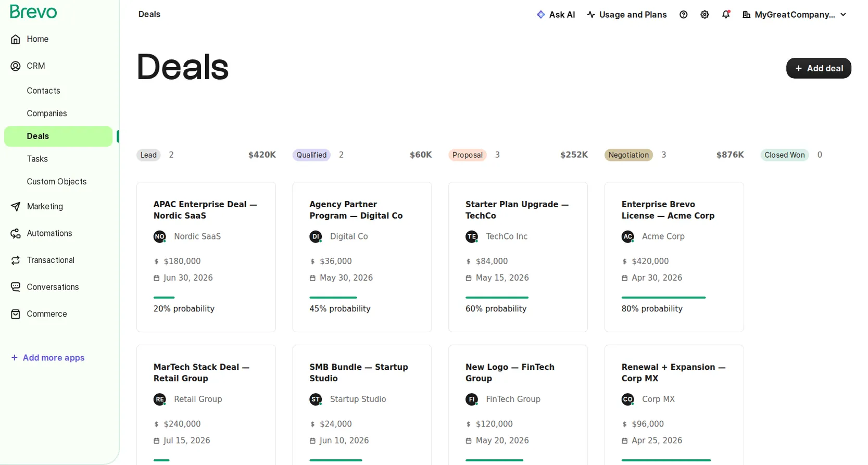868x465 pixels.
Task: Click the 80% probability progress bar
Action: pos(663,297)
